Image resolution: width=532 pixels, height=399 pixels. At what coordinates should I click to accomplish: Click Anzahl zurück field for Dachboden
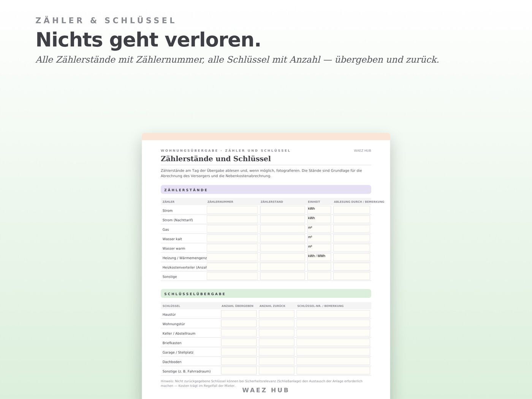[277, 361]
